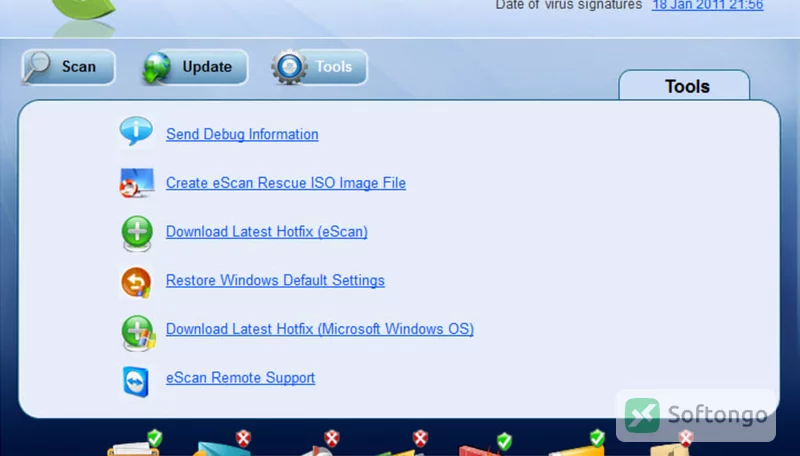
Task: Click the blue info bubble Send Debug icon
Action: 136,131
